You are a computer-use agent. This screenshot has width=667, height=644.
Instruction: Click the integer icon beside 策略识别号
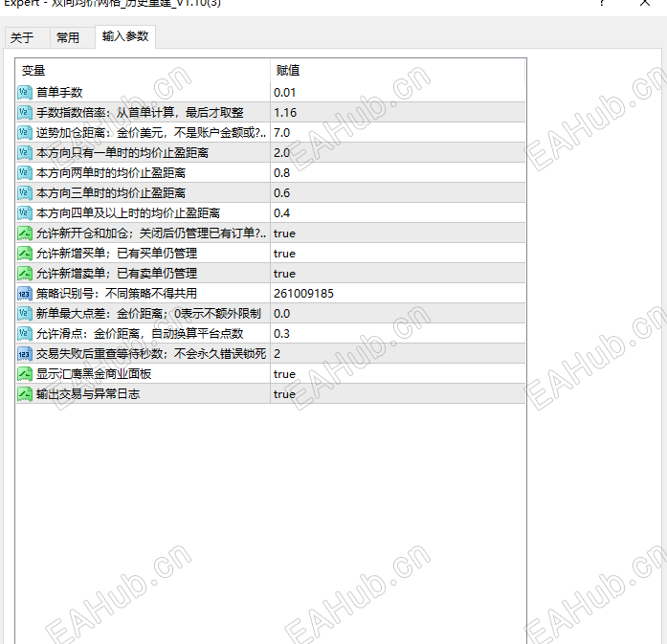25,294
